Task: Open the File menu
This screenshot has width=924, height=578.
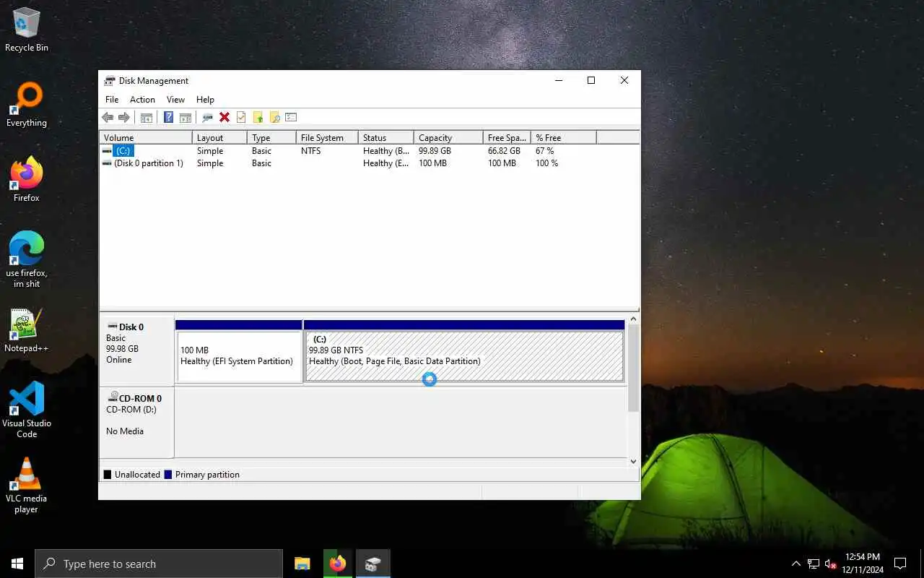Action: (112, 100)
